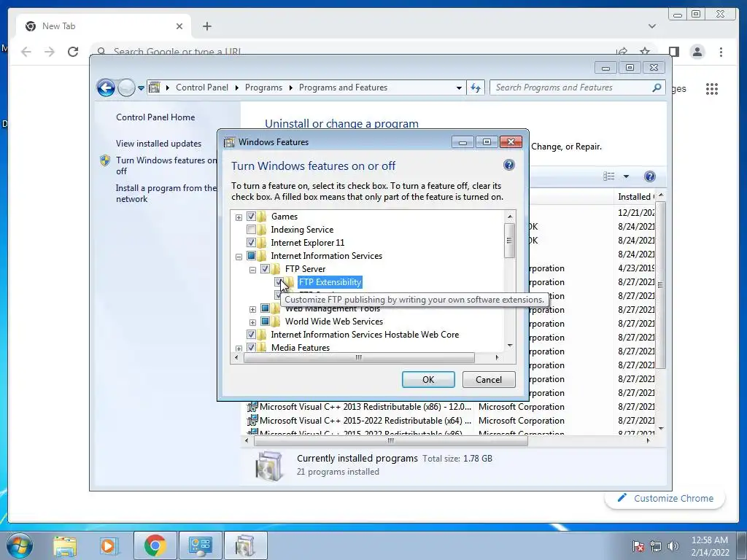Click Turn Windows features on or off link

pyautogui.click(x=166, y=166)
